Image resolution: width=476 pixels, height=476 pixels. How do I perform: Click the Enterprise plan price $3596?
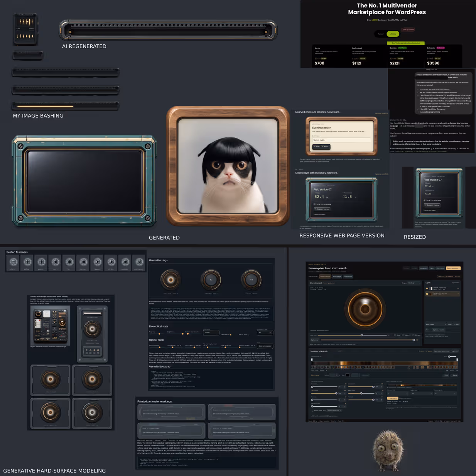[x=433, y=63]
